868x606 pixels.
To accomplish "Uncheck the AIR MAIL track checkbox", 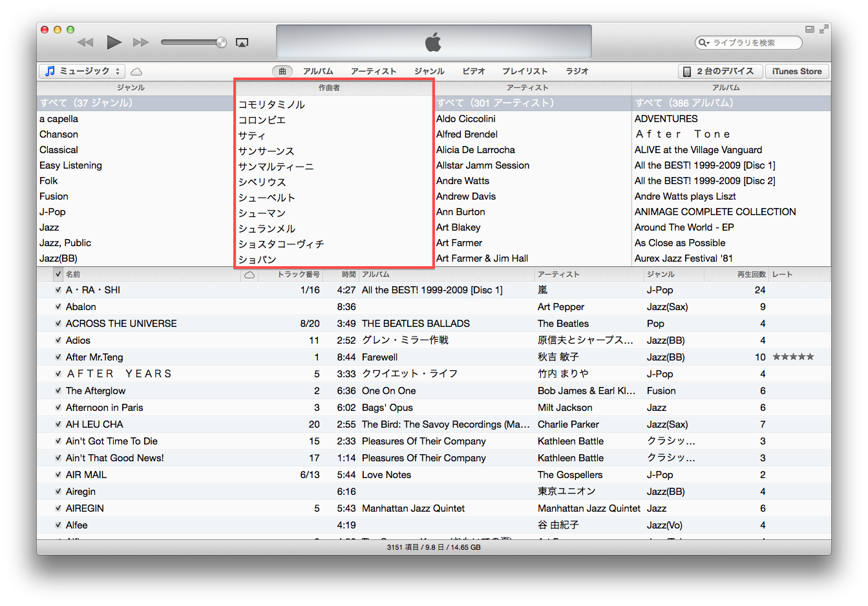I will [58, 475].
